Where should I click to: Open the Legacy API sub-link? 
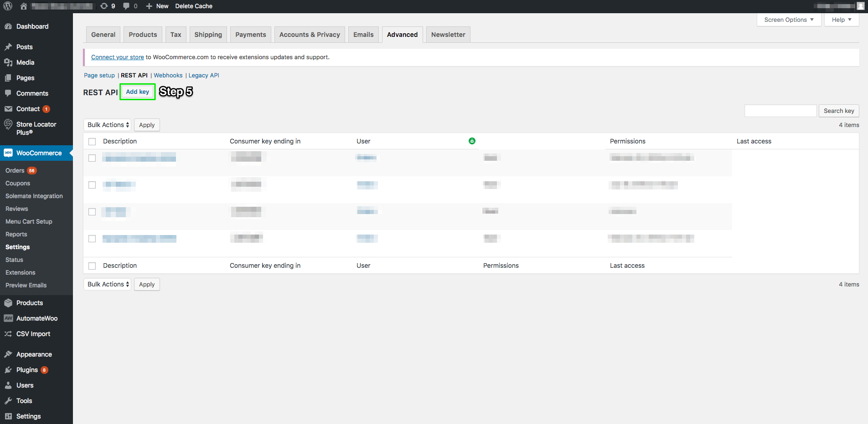(x=204, y=75)
